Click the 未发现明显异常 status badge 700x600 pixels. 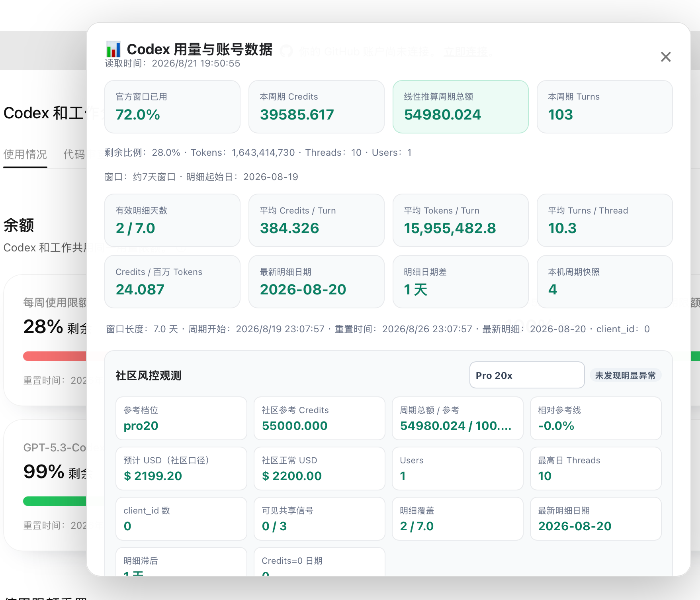click(625, 375)
